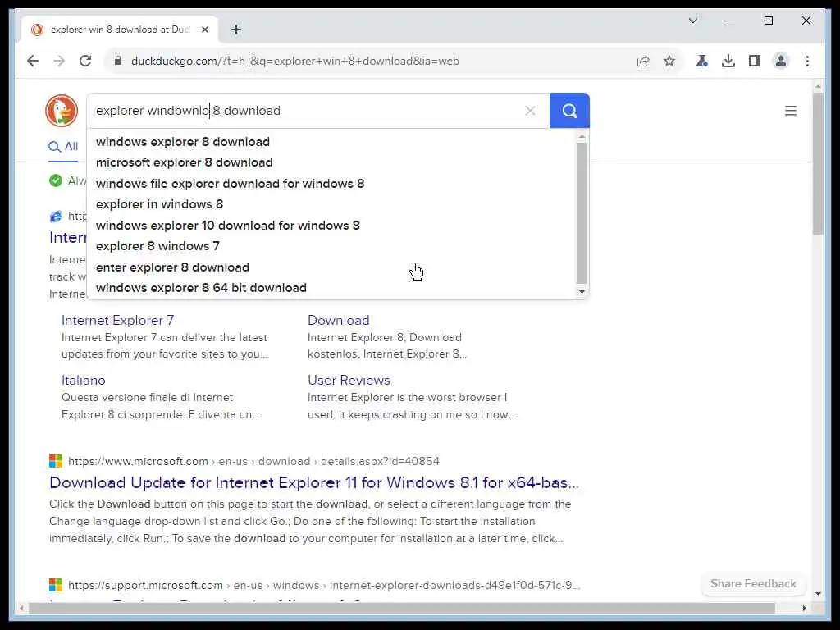The width and height of the screenshot is (840, 630).
Task: Close the 'explorer win 8 download' tab
Action: pos(204,30)
